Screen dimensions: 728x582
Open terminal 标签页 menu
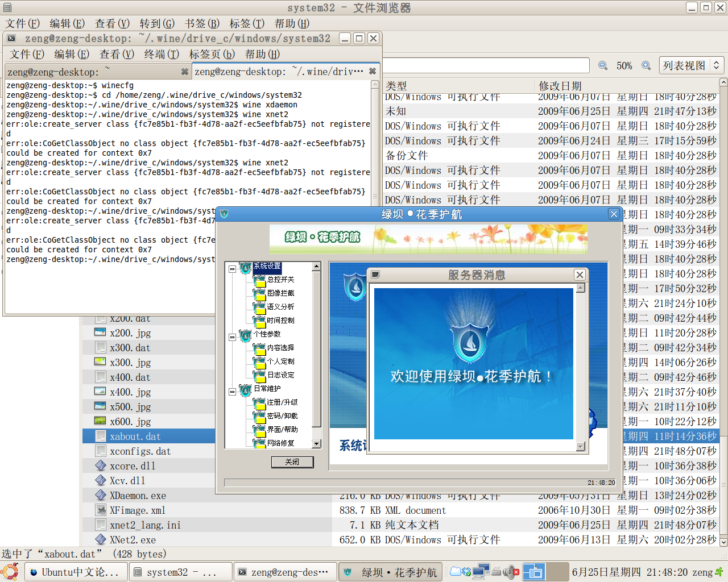(x=212, y=54)
